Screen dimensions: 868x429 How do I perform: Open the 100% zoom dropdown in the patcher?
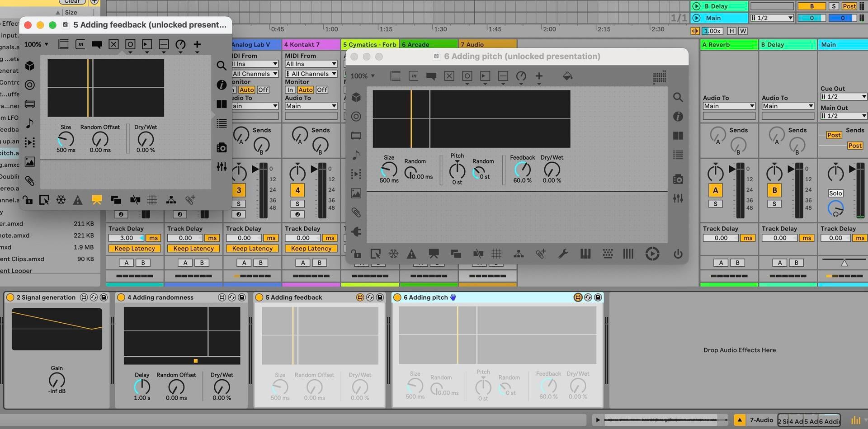(x=362, y=76)
